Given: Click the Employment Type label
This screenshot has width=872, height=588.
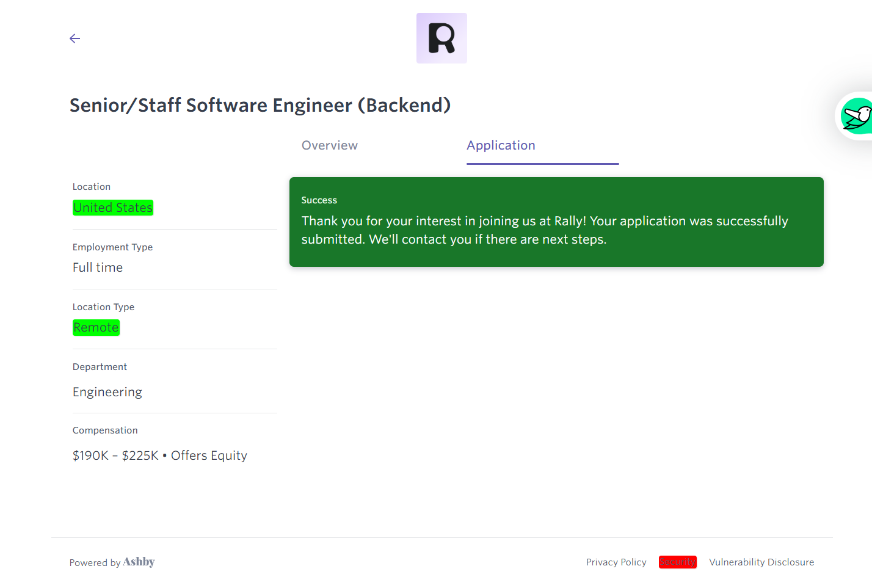Looking at the screenshot, I should click(112, 247).
